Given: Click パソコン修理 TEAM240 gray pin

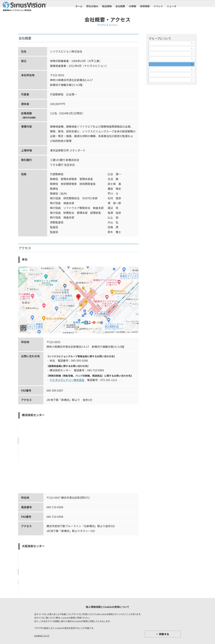Looking at the screenshot, I should click(x=65, y=286).
